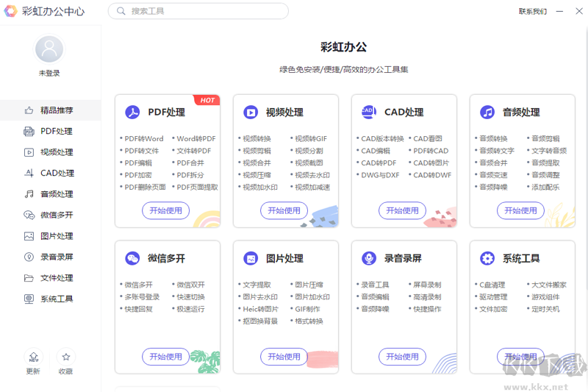
Task: Open the Heic转图片 tool
Action: click(x=261, y=309)
